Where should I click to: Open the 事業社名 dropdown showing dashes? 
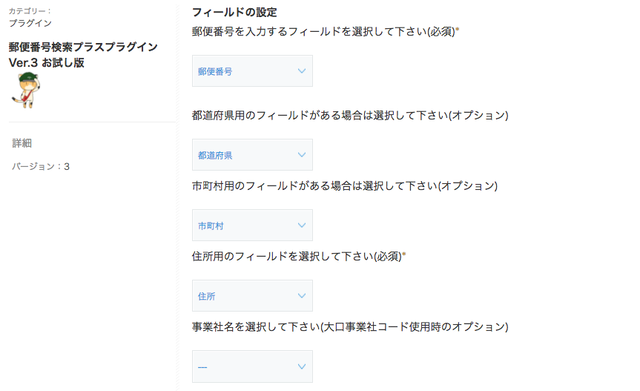click(252, 367)
